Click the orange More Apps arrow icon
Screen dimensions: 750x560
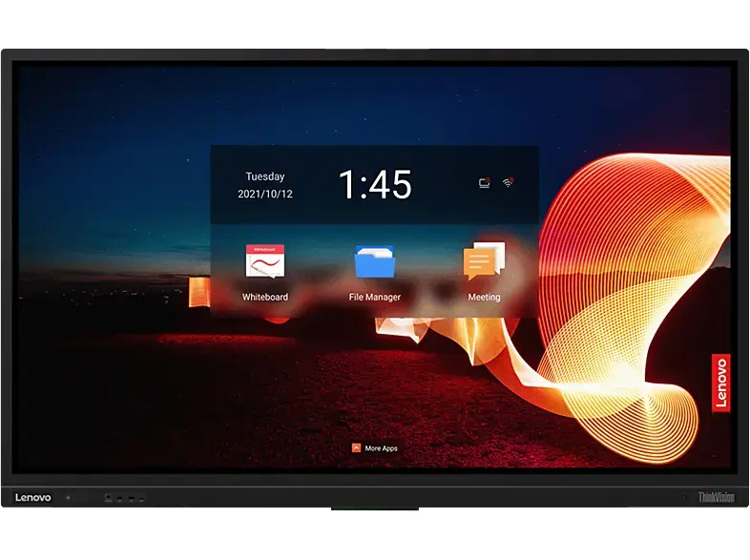click(356, 447)
